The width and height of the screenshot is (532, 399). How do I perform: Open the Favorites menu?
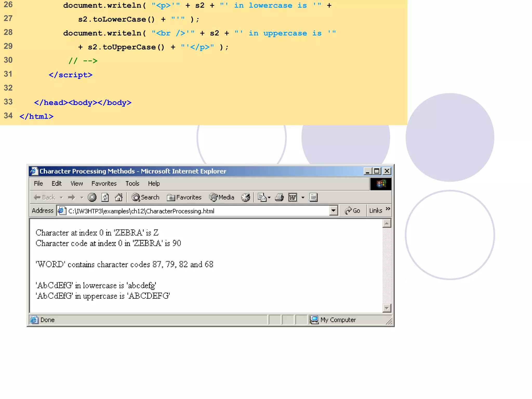[104, 184]
